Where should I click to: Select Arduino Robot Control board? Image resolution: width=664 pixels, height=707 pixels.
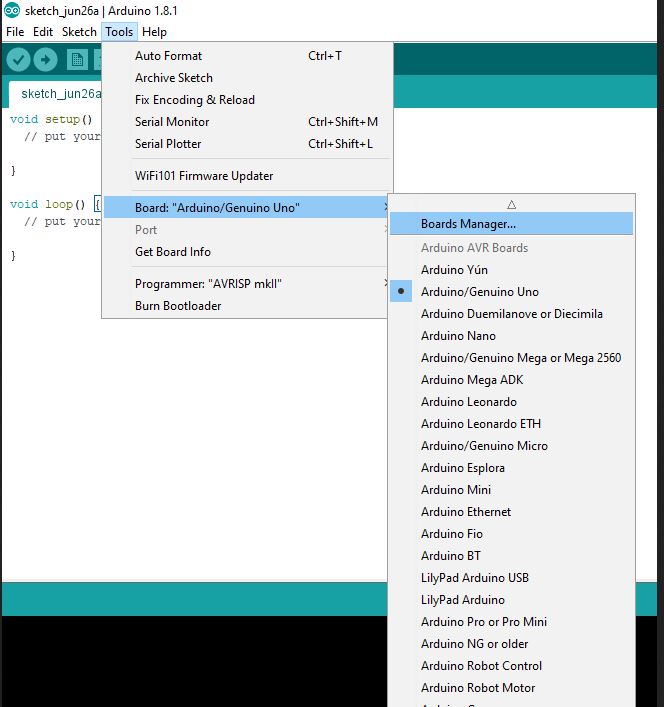(511, 666)
